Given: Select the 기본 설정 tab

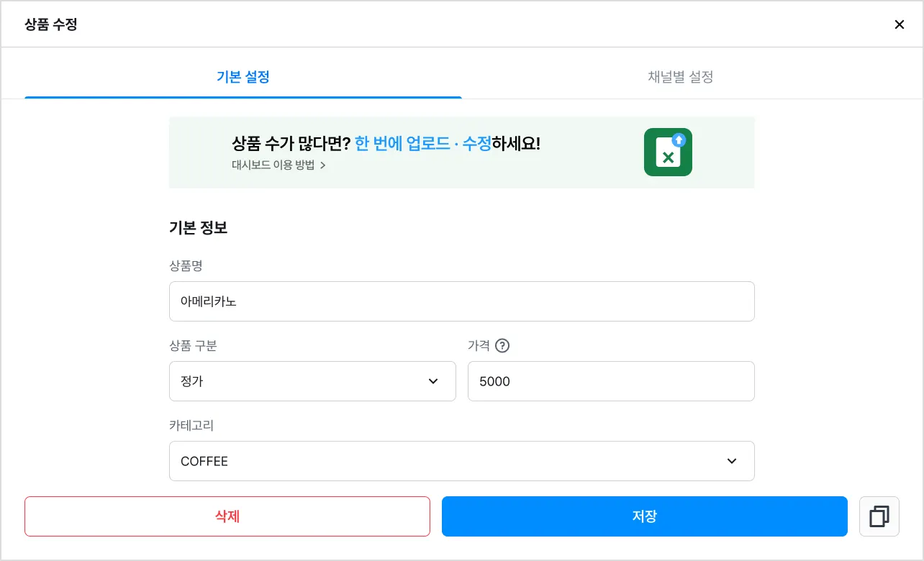Looking at the screenshot, I should (x=243, y=76).
